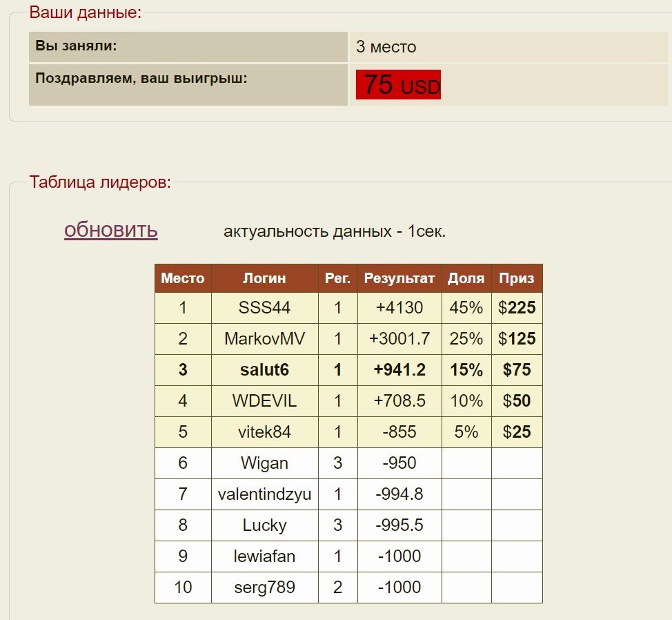Click the обновить refresh link

110,229
